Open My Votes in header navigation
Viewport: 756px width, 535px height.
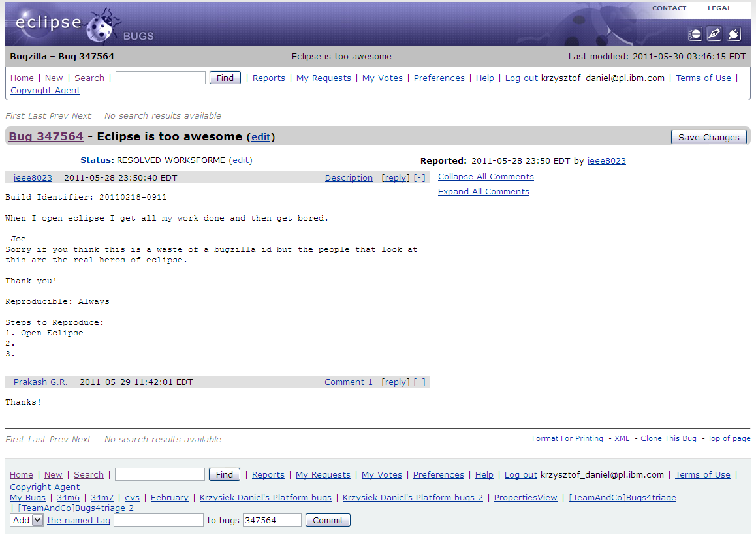click(x=383, y=78)
